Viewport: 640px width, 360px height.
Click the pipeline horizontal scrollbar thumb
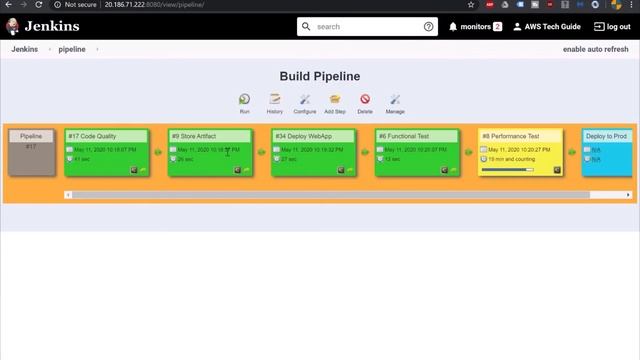(331, 195)
